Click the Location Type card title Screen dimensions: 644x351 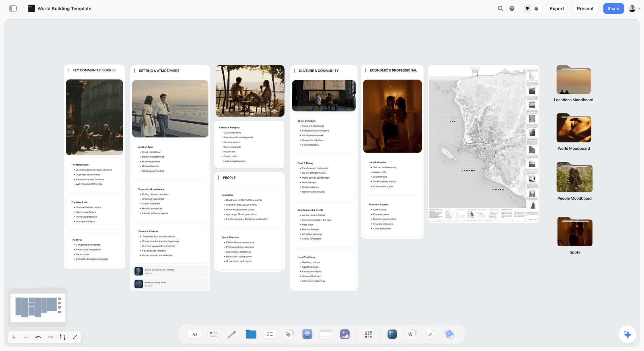[145, 147]
